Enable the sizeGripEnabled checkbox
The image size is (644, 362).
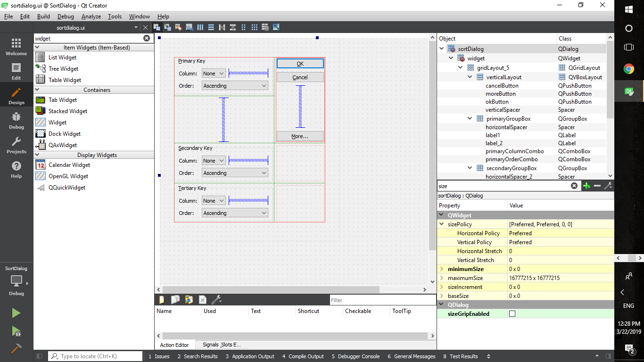(512, 314)
